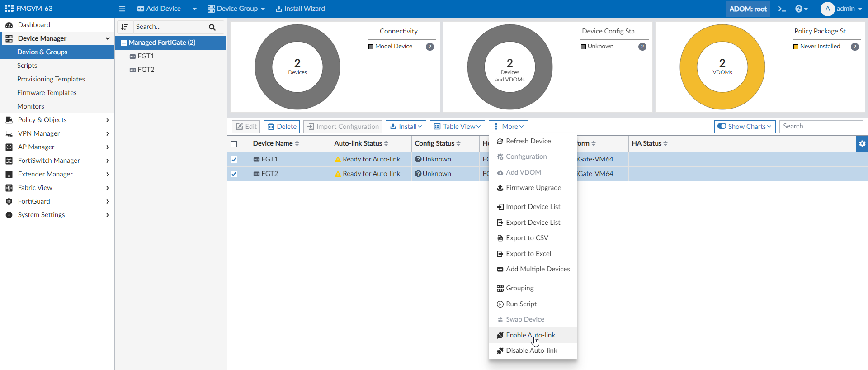Click the Unknown gray legend swatch
Image resolution: width=868 pixels, height=370 pixels.
[x=583, y=47]
